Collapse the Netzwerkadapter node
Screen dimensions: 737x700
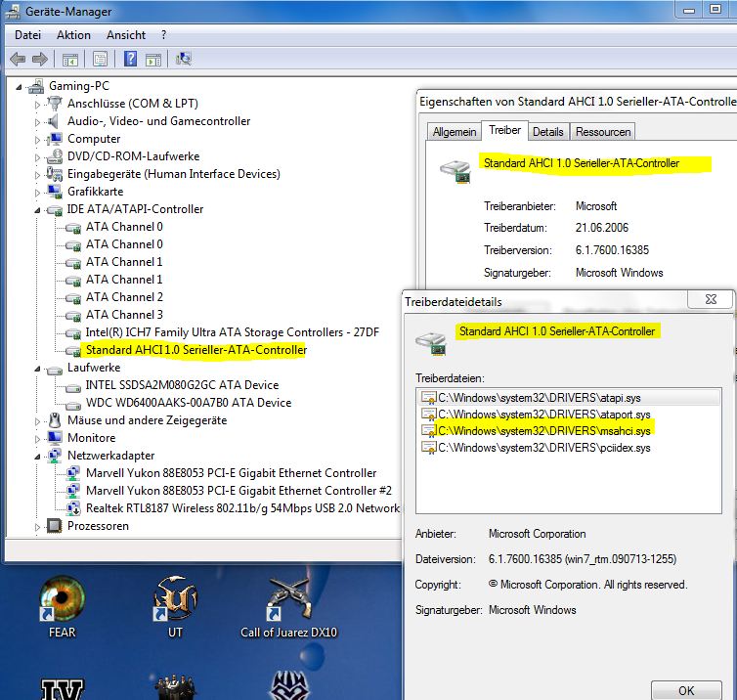coord(37,457)
